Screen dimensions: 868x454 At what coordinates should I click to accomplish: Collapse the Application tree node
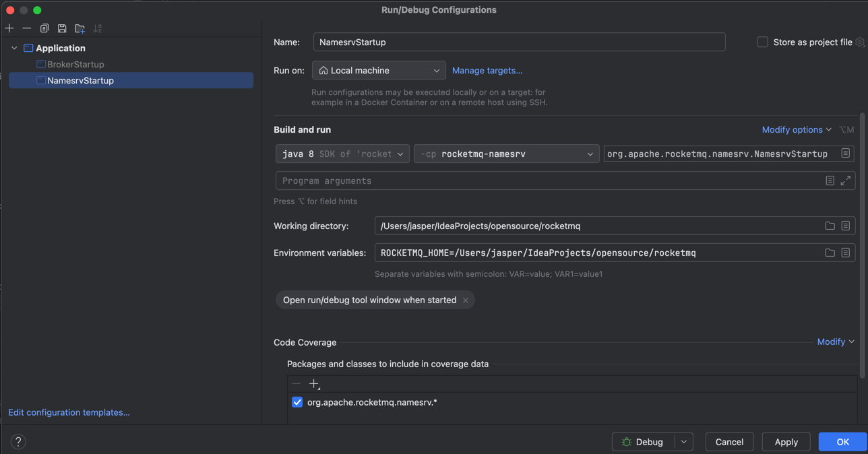14,48
